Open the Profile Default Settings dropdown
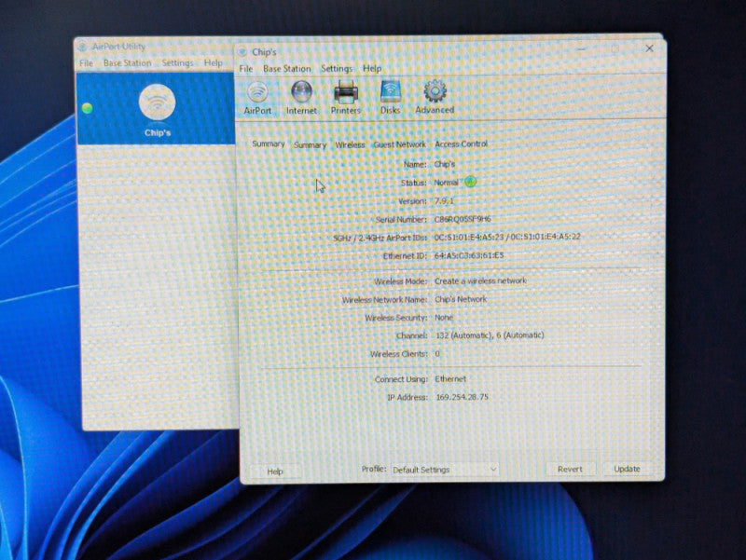 click(x=445, y=470)
